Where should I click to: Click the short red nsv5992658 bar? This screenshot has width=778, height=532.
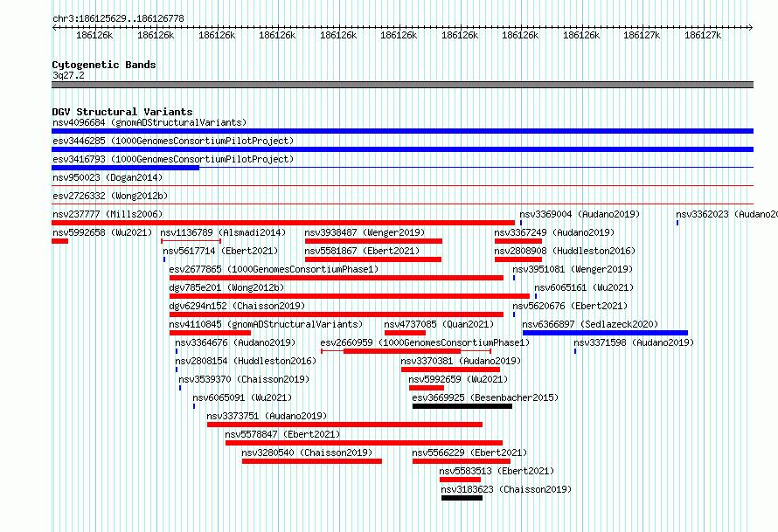60,241
